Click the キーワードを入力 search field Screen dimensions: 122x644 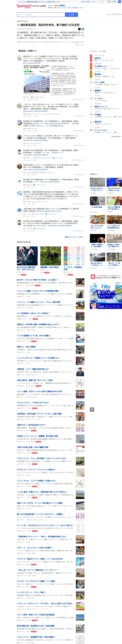tap(41, 15)
